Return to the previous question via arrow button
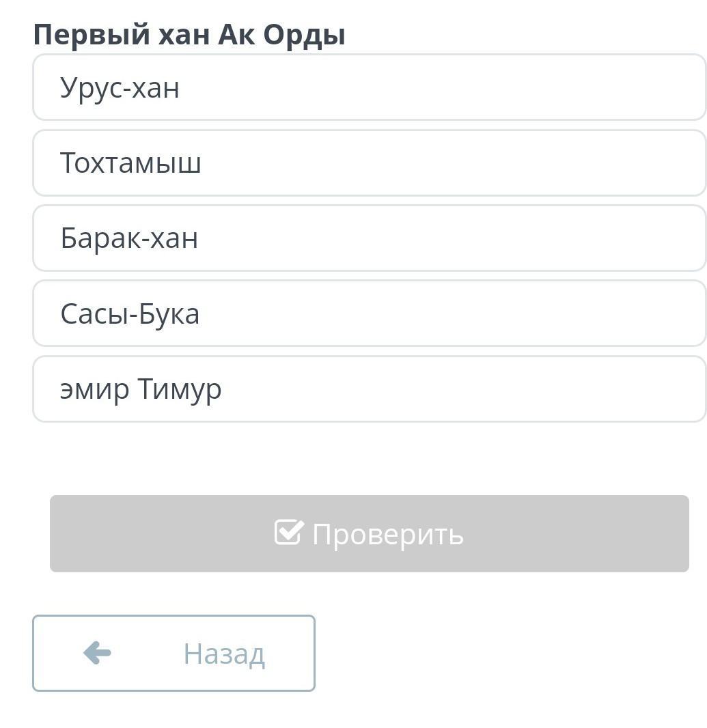Screen dimensions: 707x728 click(174, 653)
